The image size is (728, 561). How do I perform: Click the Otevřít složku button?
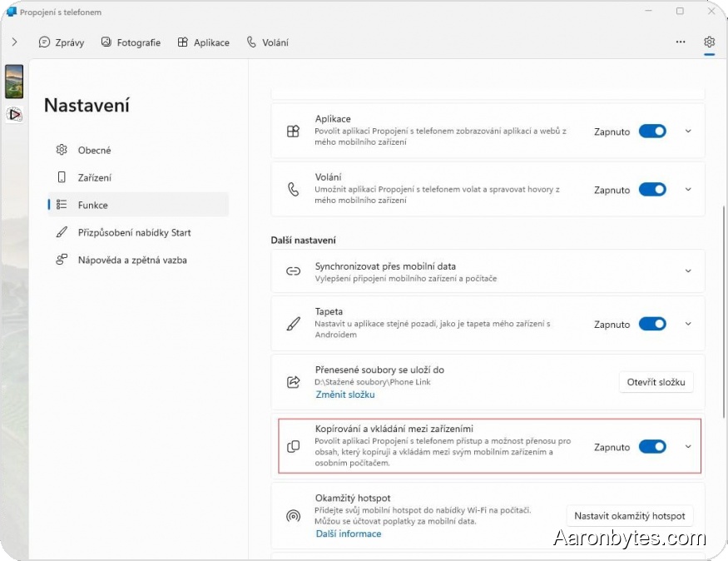(655, 382)
